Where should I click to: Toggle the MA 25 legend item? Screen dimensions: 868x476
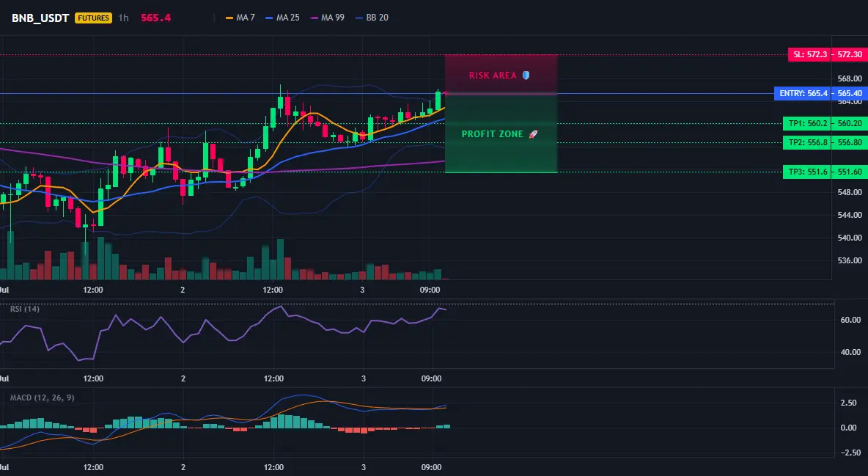[282, 18]
